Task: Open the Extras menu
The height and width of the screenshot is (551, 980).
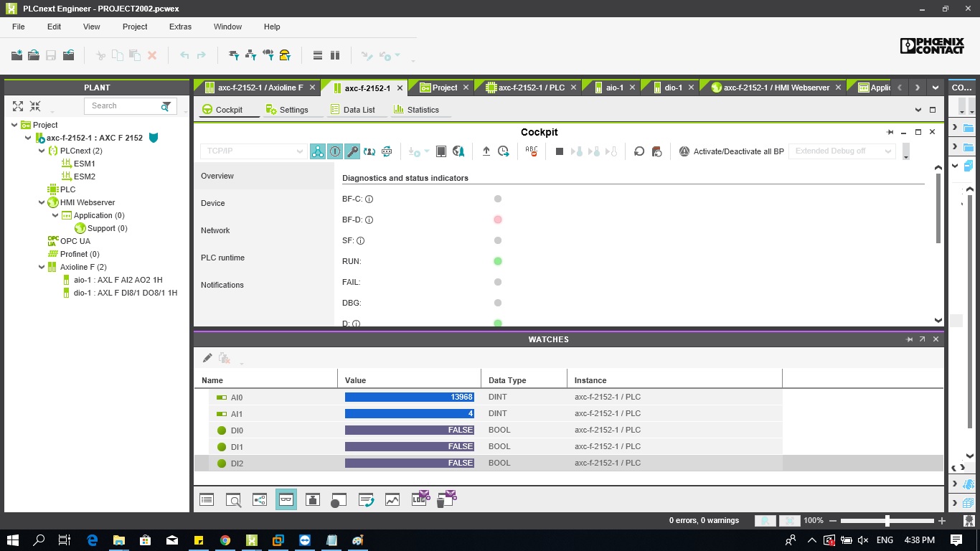Action: pos(179,27)
